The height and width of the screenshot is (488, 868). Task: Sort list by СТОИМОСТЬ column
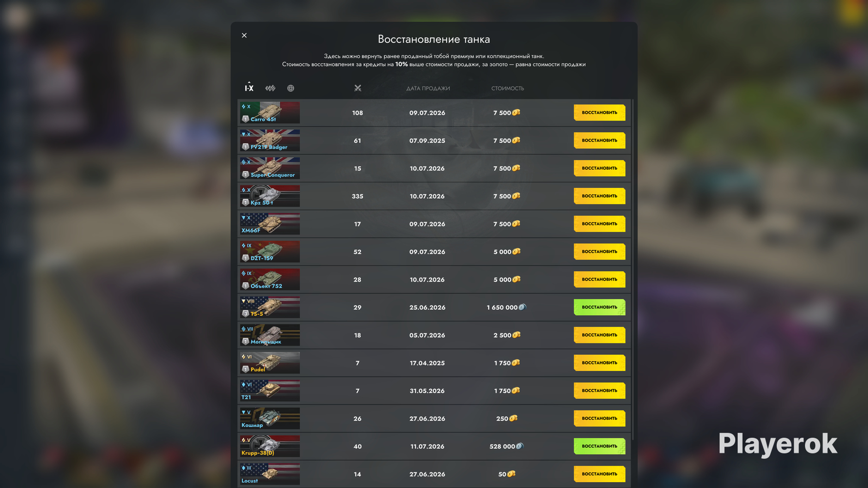coord(507,88)
